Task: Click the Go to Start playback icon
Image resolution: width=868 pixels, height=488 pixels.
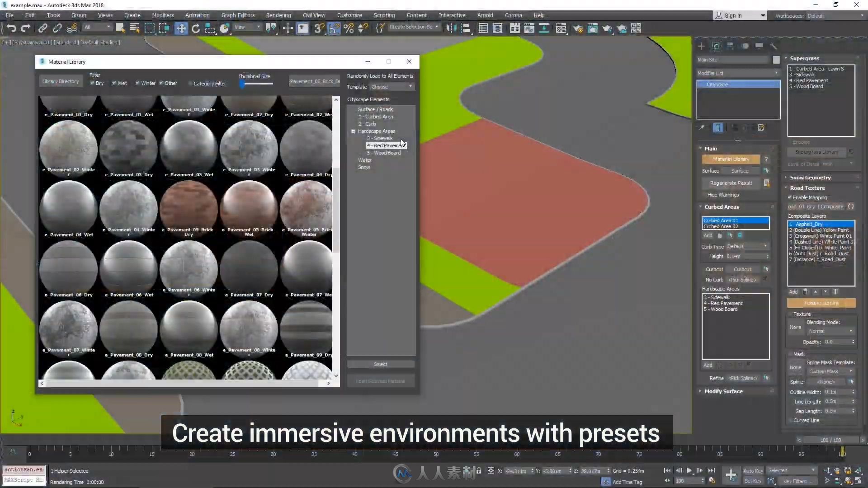Action: (667, 470)
